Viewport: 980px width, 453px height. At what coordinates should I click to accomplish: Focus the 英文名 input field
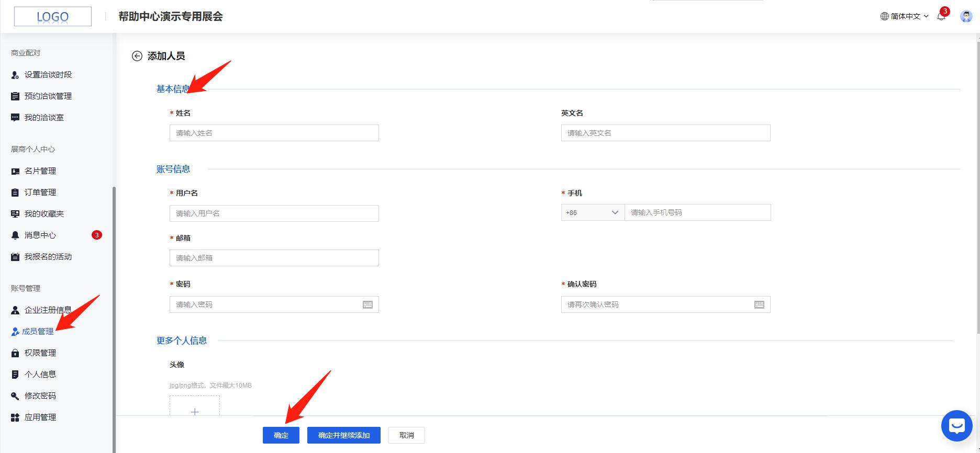[666, 133]
